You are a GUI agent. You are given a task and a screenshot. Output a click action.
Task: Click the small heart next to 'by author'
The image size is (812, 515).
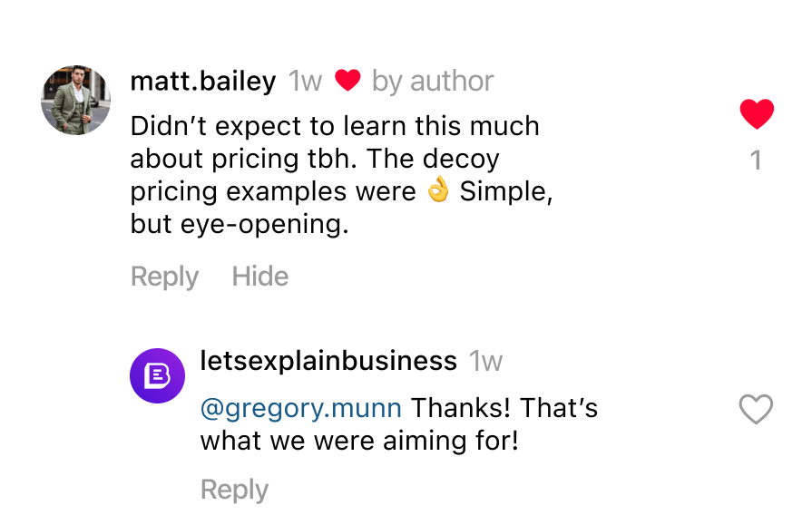click(347, 81)
